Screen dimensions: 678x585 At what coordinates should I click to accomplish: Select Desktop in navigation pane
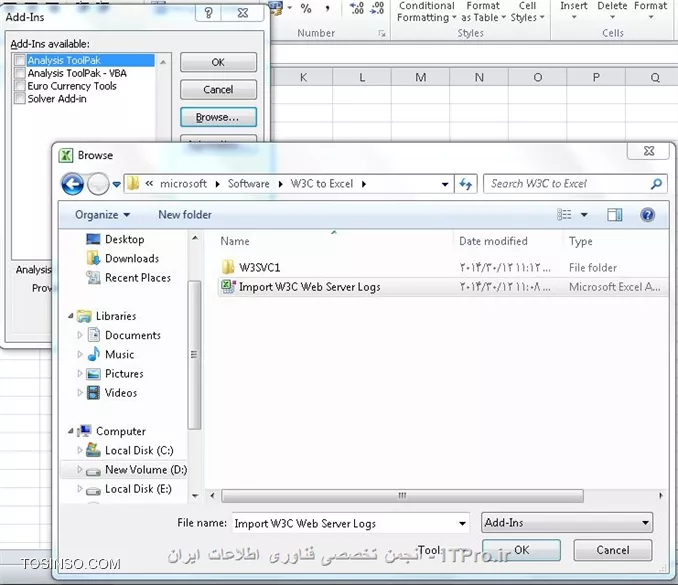tap(124, 240)
